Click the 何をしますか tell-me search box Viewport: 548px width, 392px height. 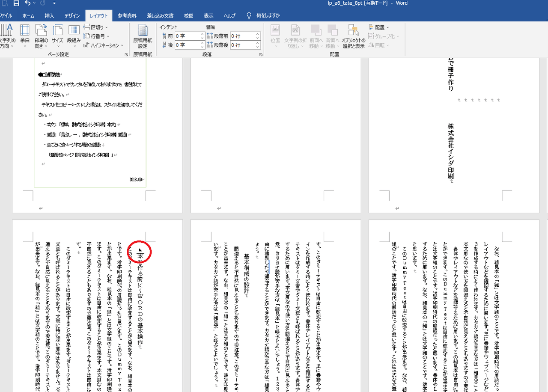click(268, 16)
